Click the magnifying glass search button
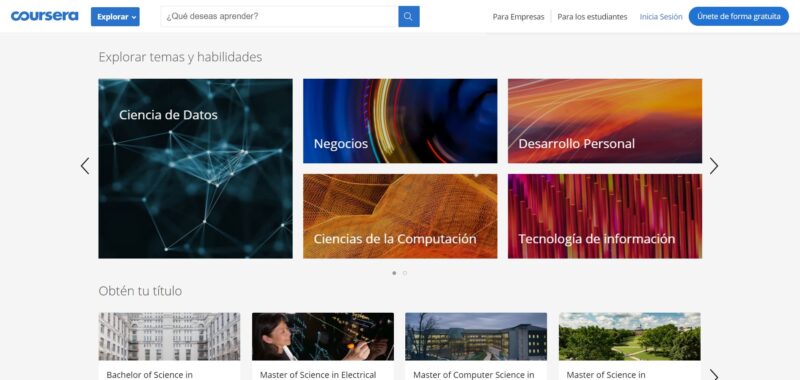The width and height of the screenshot is (800, 380). 409,16
